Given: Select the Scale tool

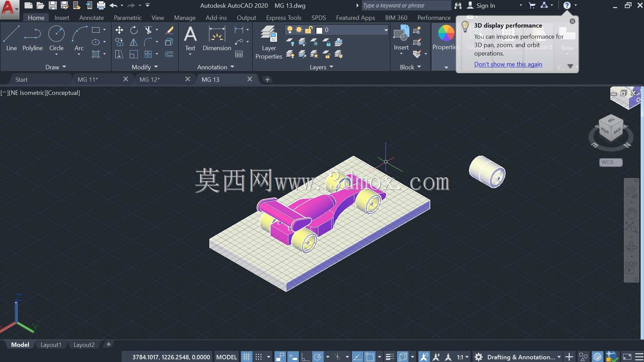Looking at the screenshot, I should [134, 55].
